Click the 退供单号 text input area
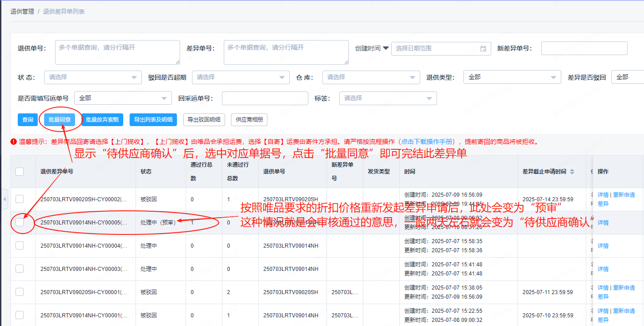 tap(117, 52)
